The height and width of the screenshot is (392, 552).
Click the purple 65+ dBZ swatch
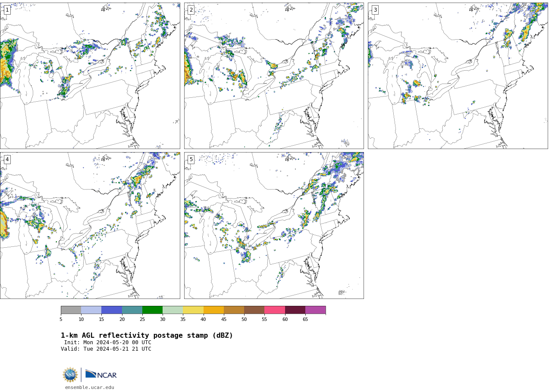click(315, 310)
